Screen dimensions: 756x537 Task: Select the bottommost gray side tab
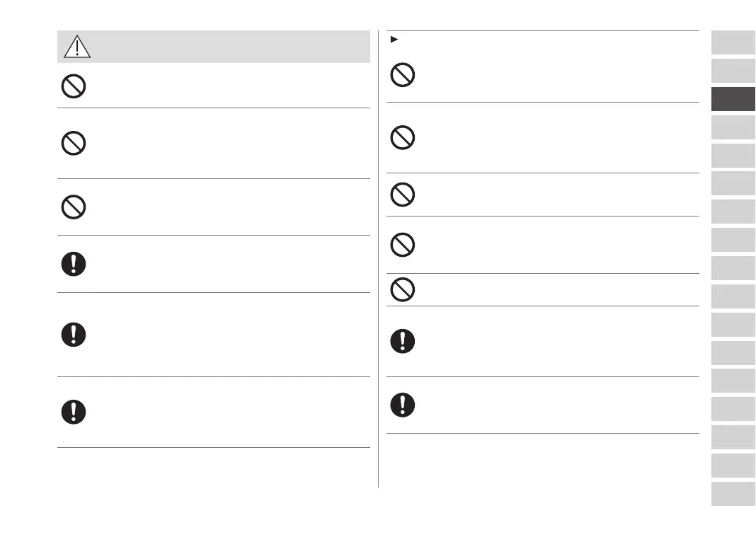[733, 494]
